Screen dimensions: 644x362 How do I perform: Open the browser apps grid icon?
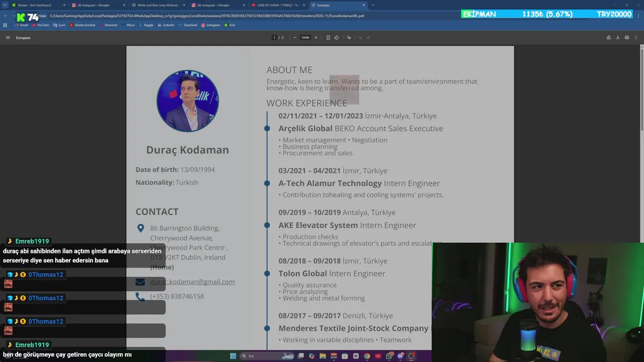[6, 25]
